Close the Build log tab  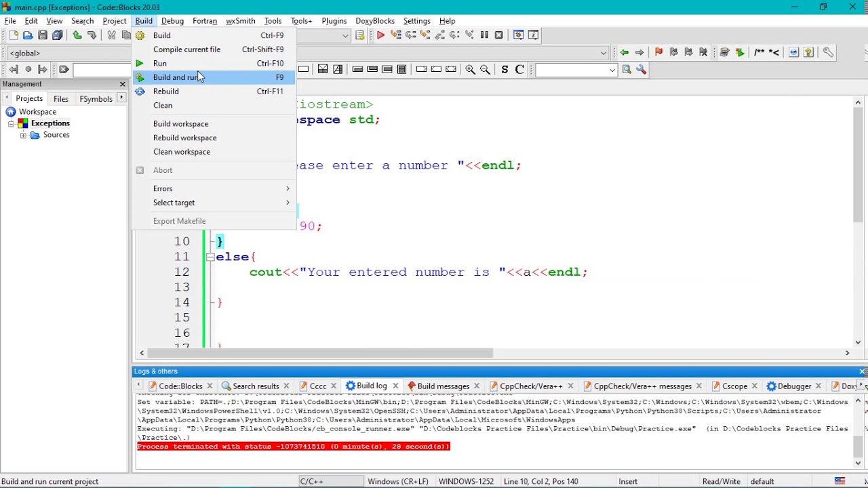(395, 386)
